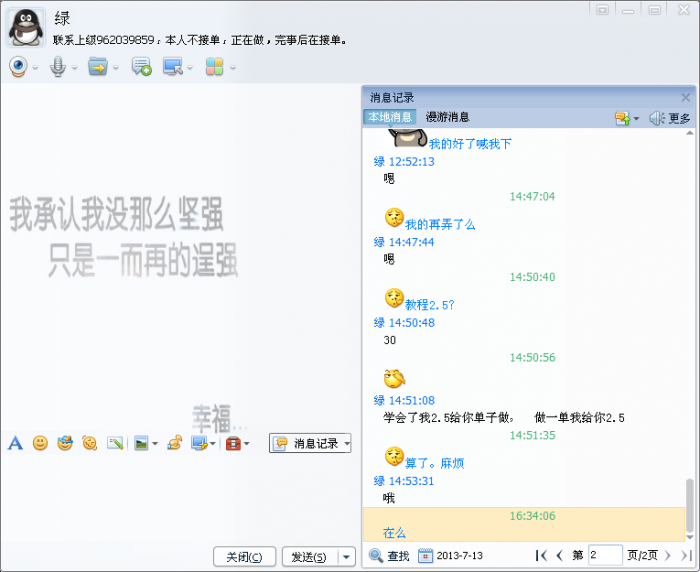700x572 pixels.
Task: Click the message 教程2.5?
Action: (429, 305)
